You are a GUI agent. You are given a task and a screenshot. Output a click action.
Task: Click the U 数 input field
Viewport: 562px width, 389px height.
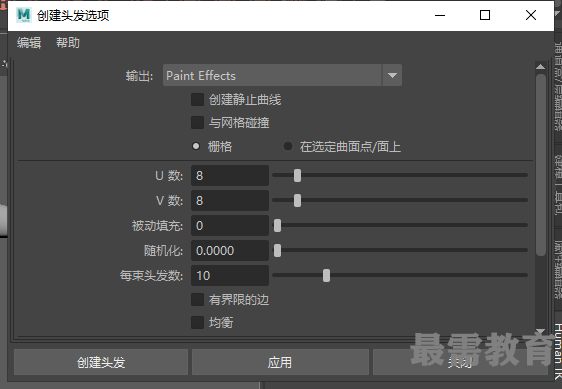tap(230, 176)
